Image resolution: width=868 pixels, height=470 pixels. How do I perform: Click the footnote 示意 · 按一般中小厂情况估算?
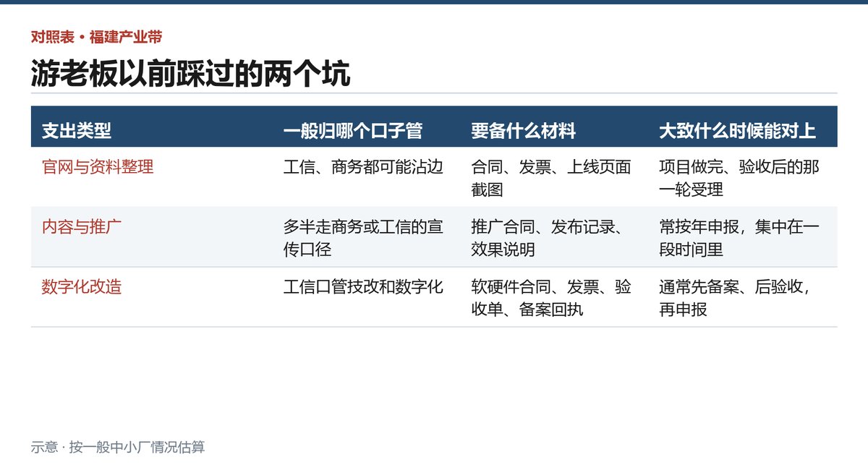[118, 447]
